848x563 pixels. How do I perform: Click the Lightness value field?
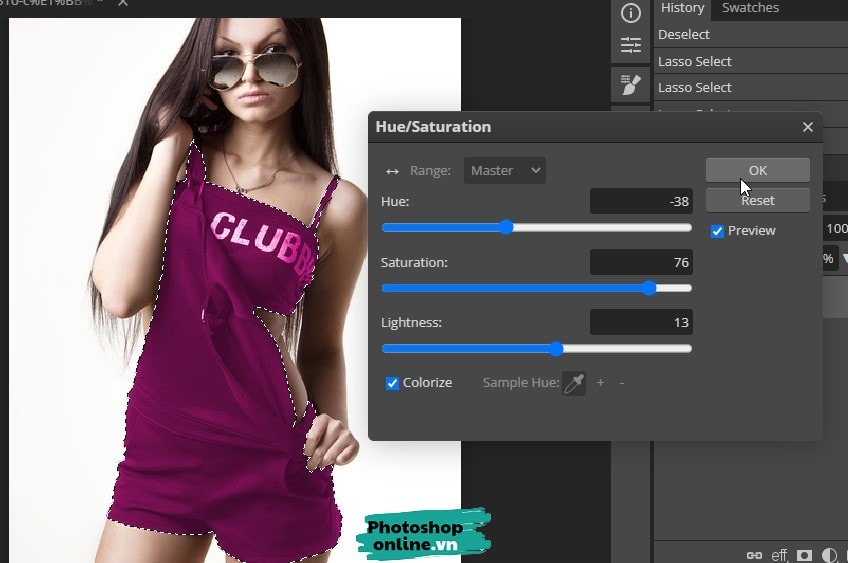641,322
